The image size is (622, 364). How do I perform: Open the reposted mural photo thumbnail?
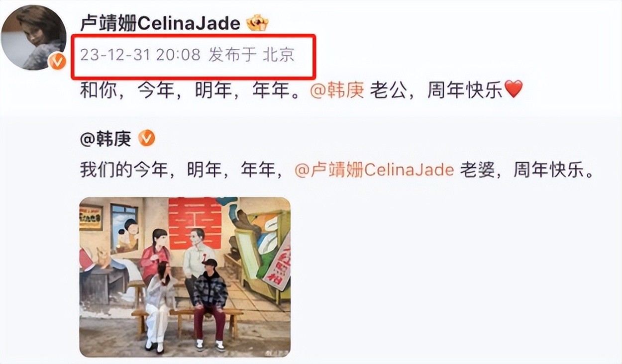click(185, 277)
